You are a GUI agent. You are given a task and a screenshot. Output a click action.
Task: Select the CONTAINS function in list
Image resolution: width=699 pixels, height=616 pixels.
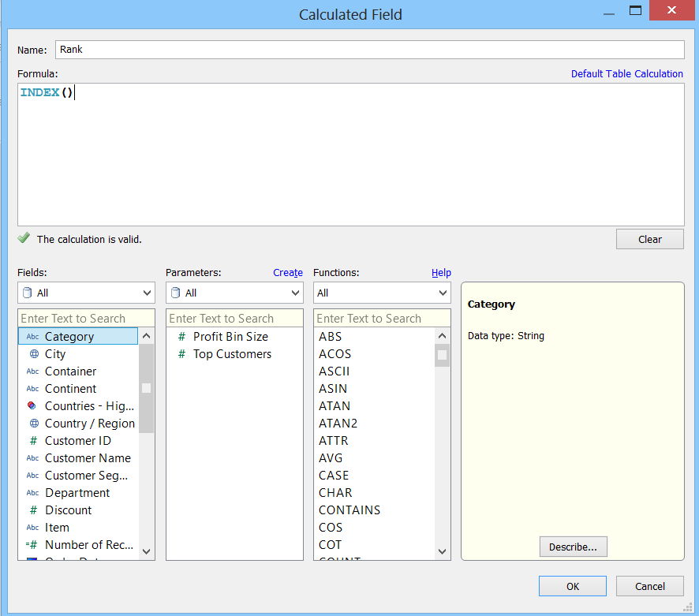(x=349, y=510)
